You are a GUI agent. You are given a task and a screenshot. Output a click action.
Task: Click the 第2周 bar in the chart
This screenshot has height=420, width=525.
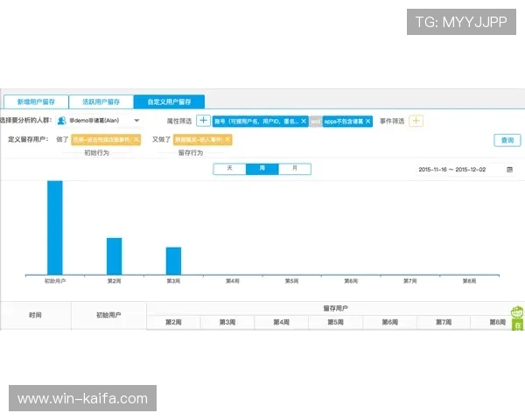coord(114,256)
